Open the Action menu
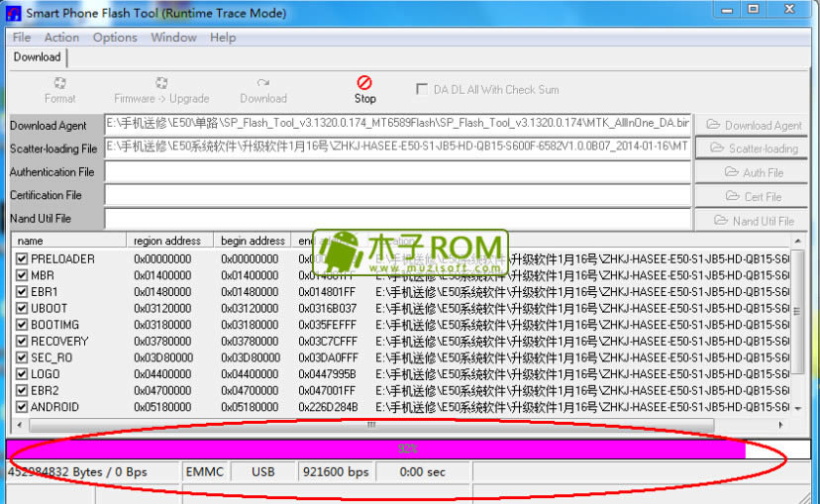 click(x=61, y=38)
